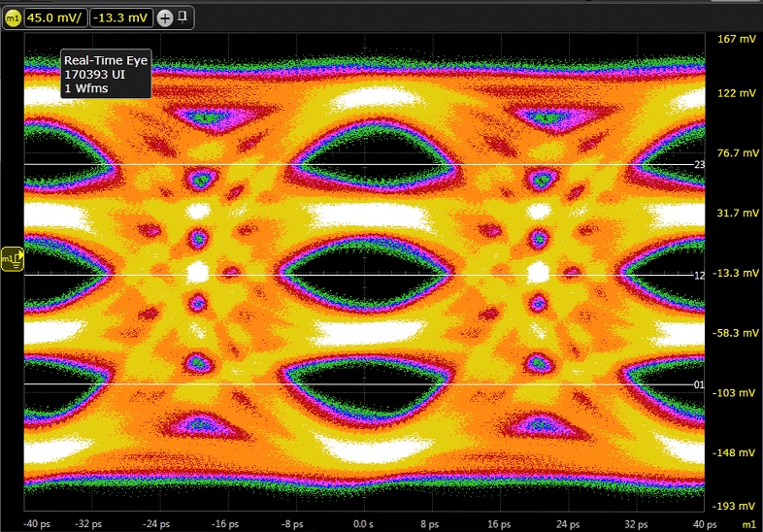Click the -40 ps time axis label
Viewport: 763px width, 532px height.
(x=37, y=524)
